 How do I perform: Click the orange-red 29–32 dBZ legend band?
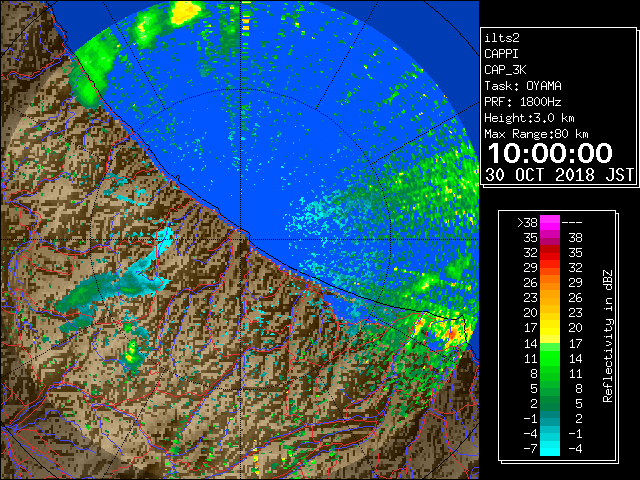pos(550,268)
